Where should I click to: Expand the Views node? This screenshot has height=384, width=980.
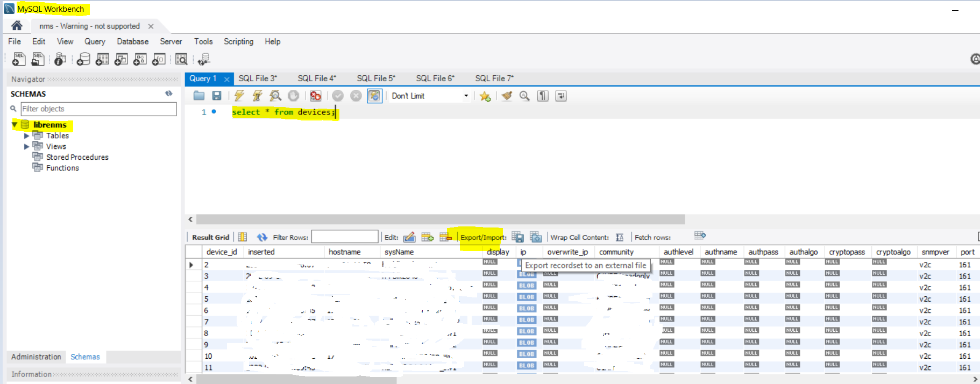click(x=26, y=147)
